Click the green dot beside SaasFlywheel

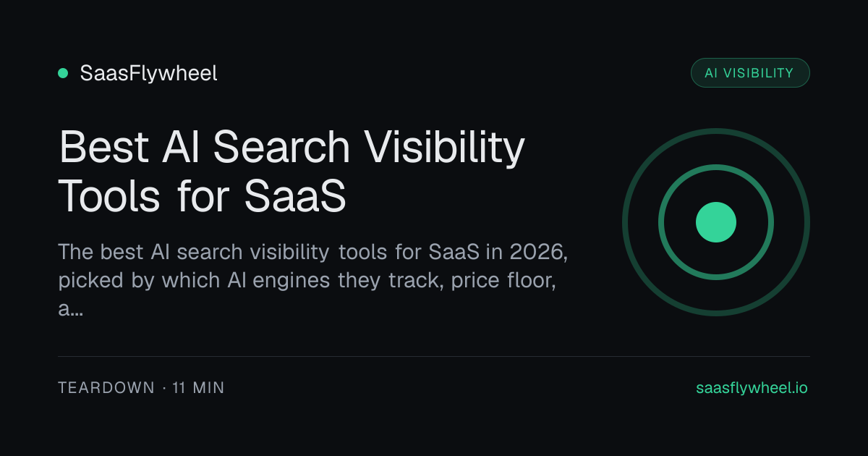(63, 73)
